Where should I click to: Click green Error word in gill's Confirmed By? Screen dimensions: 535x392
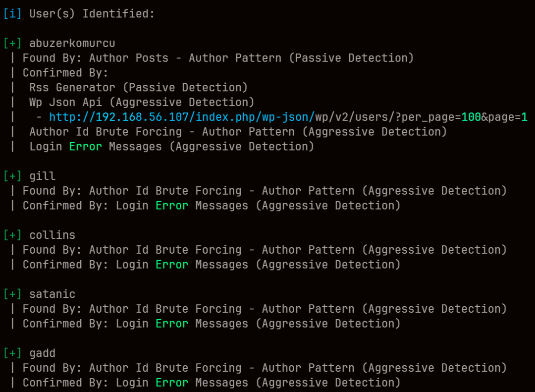point(172,206)
